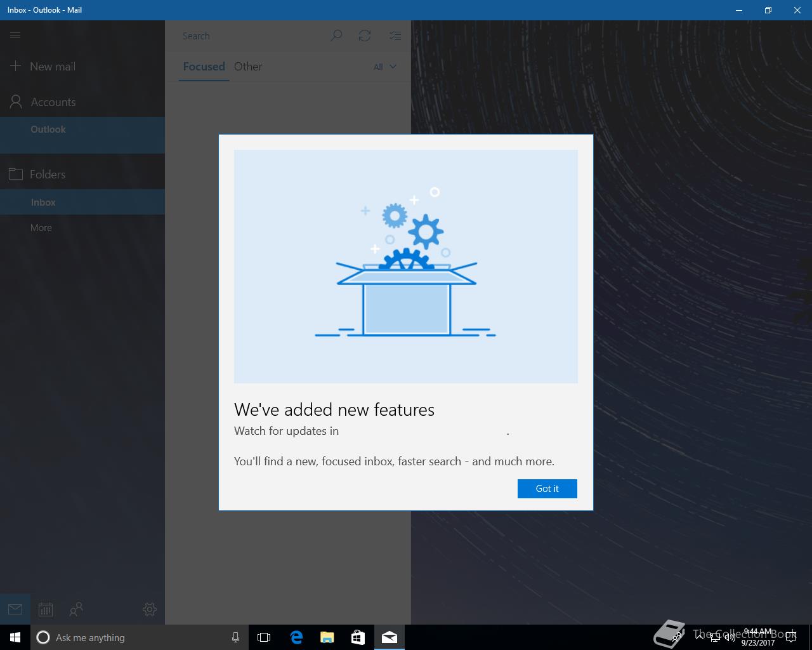Image resolution: width=812 pixels, height=650 pixels.
Task: Activate the Cortana microphone
Action: tap(235, 637)
